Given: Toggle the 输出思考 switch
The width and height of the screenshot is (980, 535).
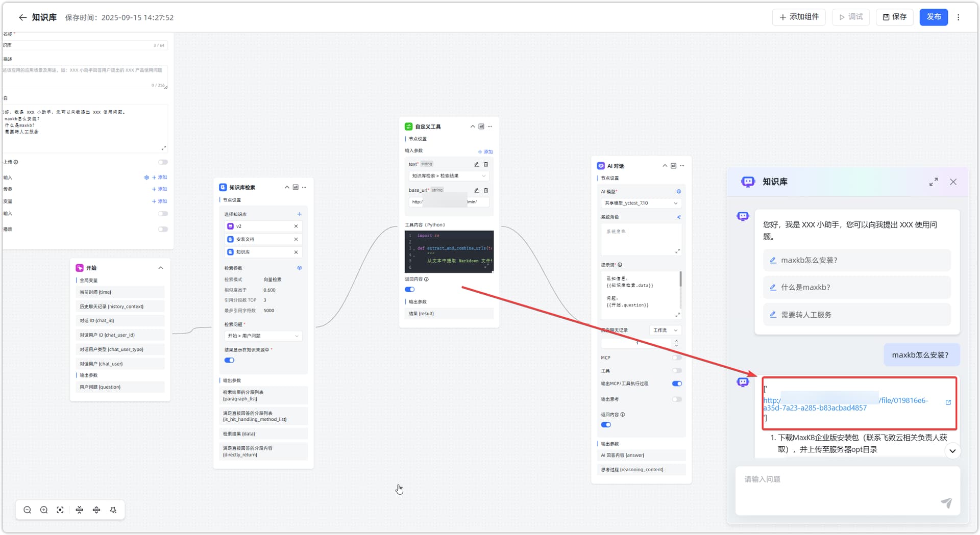Looking at the screenshot, I should pos(677,399).
